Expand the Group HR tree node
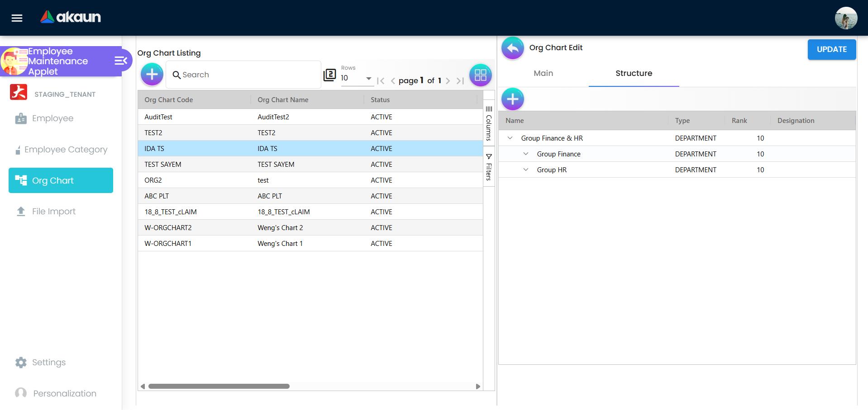 tap(526, 170)
